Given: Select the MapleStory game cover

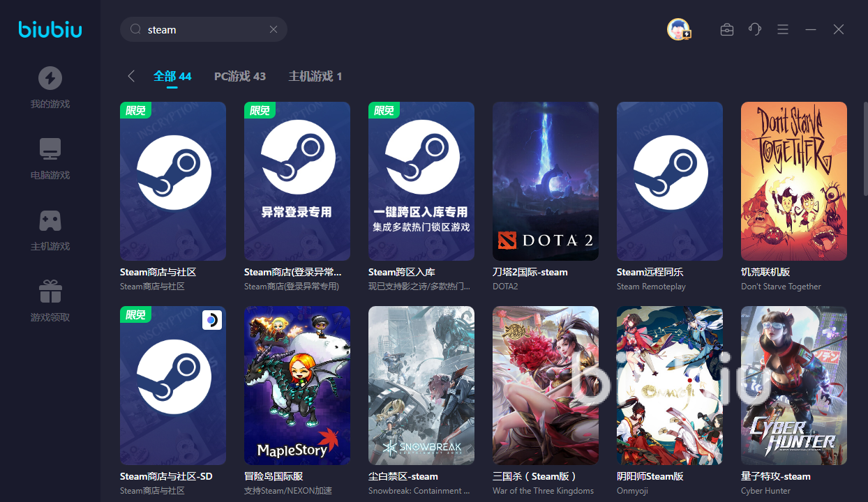Looking at the screenshot, I should click(x=297, y=386).
